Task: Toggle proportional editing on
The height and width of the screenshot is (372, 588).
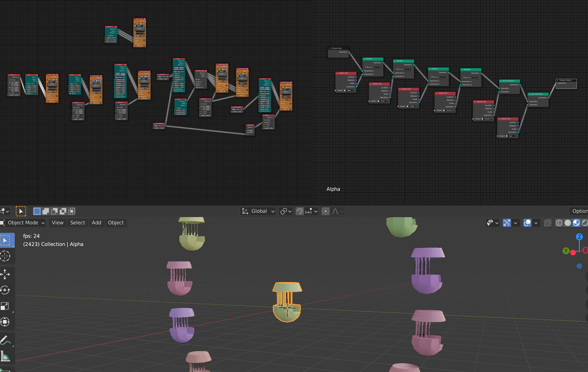Action: pos(326,211)
